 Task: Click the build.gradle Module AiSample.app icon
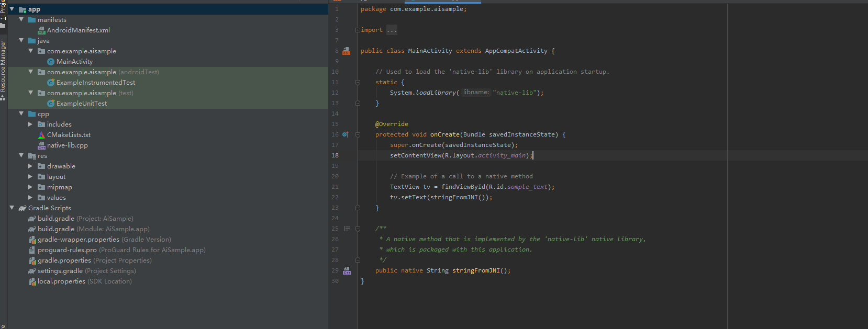(32, 229)
